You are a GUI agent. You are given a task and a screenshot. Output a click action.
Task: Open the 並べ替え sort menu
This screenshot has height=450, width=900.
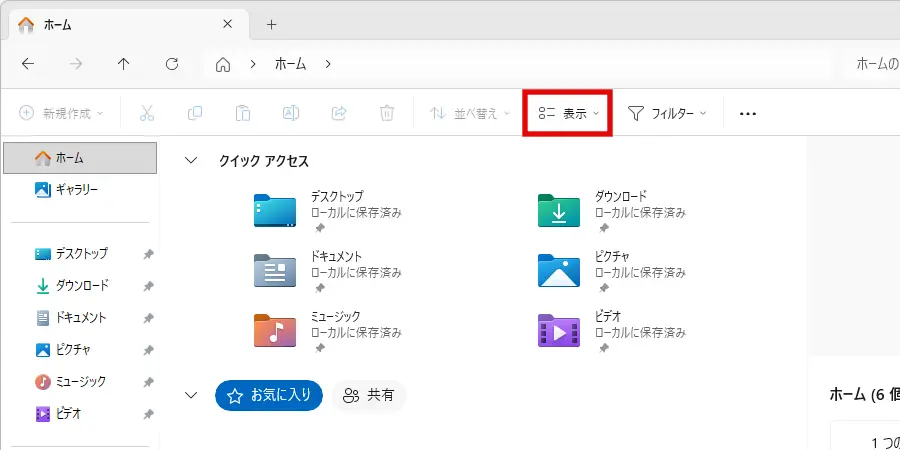(470, 114)
